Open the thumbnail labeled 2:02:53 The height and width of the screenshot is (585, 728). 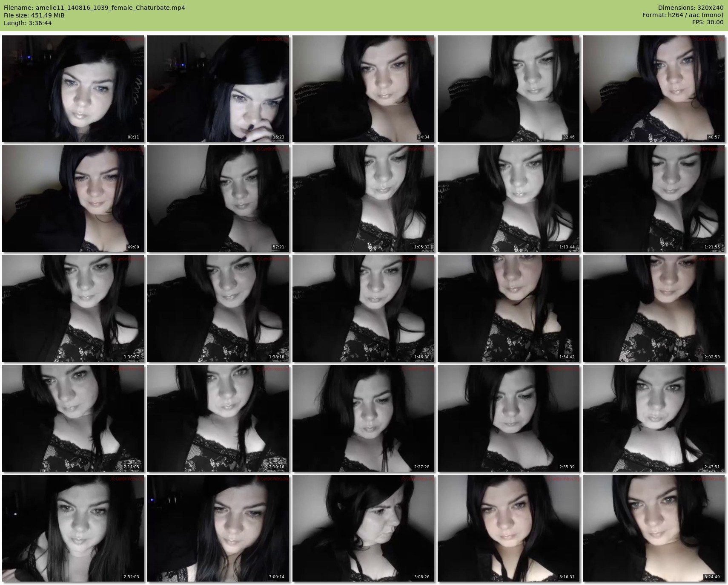pos(654,308)
